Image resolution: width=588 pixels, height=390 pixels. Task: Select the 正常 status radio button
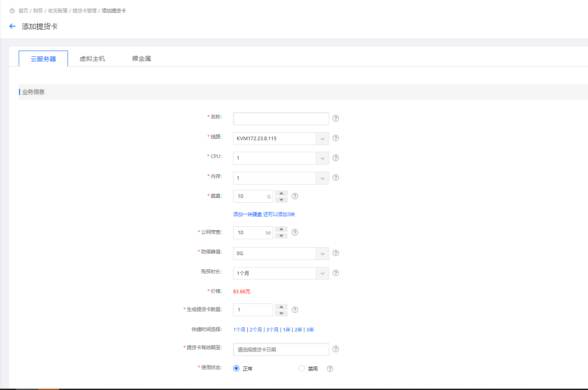[x=236, y=368]
